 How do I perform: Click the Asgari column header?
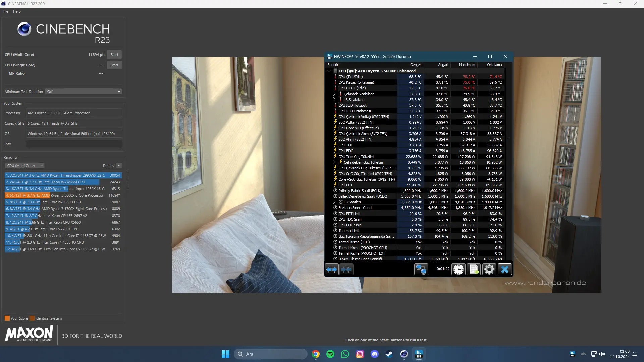[x=437, y=65]
